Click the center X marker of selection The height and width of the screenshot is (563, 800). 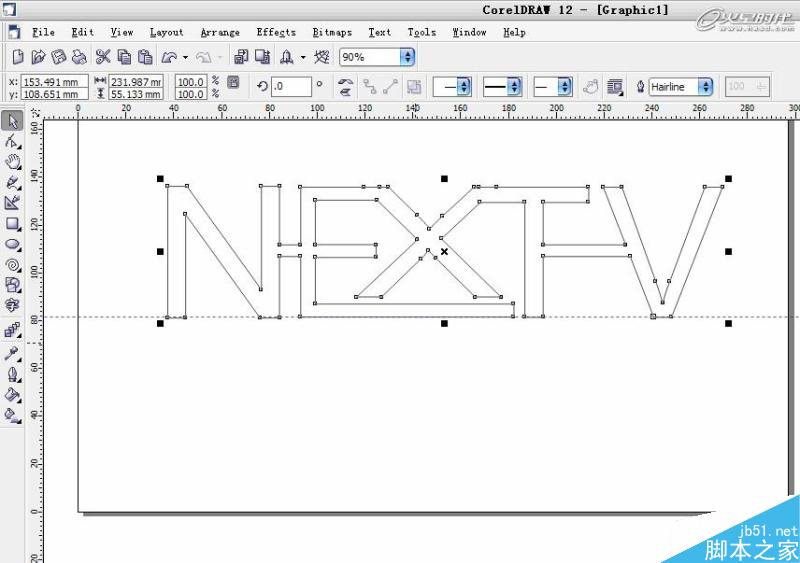pos(444,252)
